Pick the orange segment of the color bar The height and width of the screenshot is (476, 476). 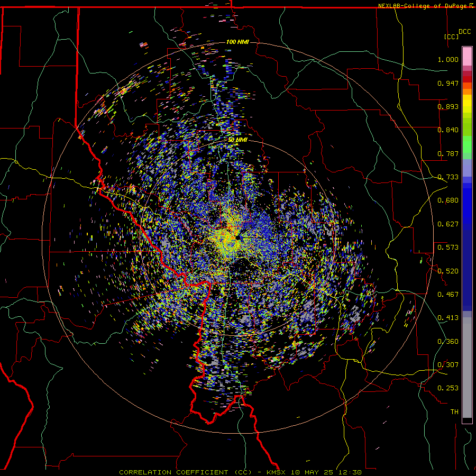click(x=467, y=91)
